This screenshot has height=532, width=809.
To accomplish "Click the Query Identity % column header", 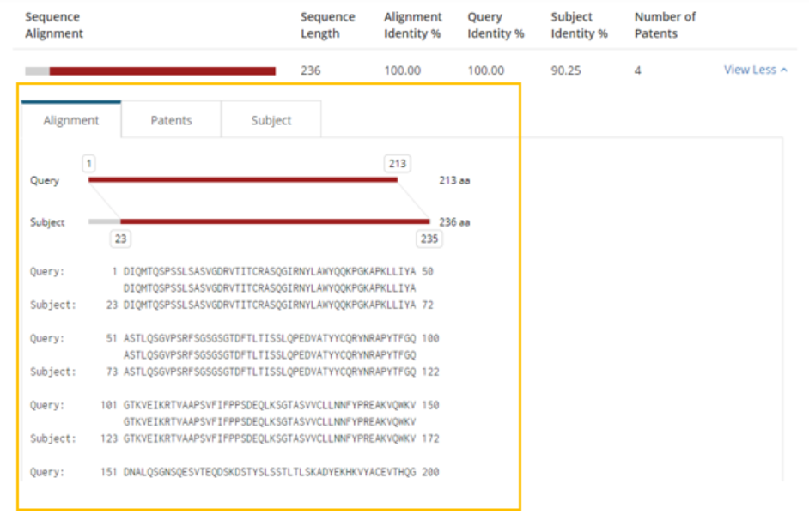I will (x=496, y=25).
